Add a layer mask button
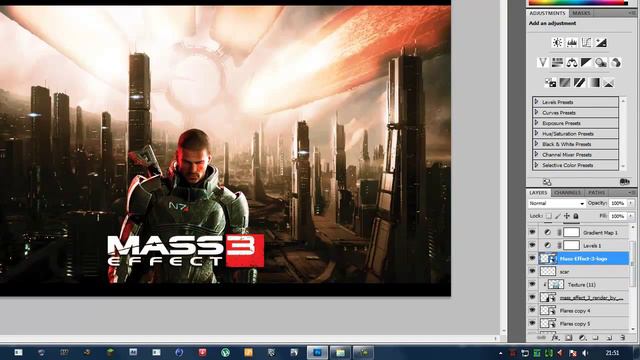Image resolution: width=640 pixels, height=360 pixels. (x=569, y=338)
